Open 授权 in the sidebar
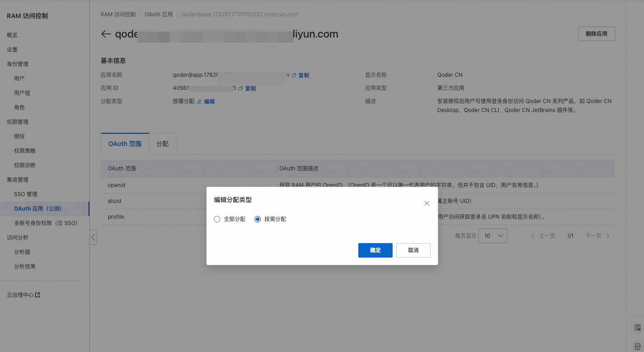The image size is (644, 352). (x=19, y=136)
